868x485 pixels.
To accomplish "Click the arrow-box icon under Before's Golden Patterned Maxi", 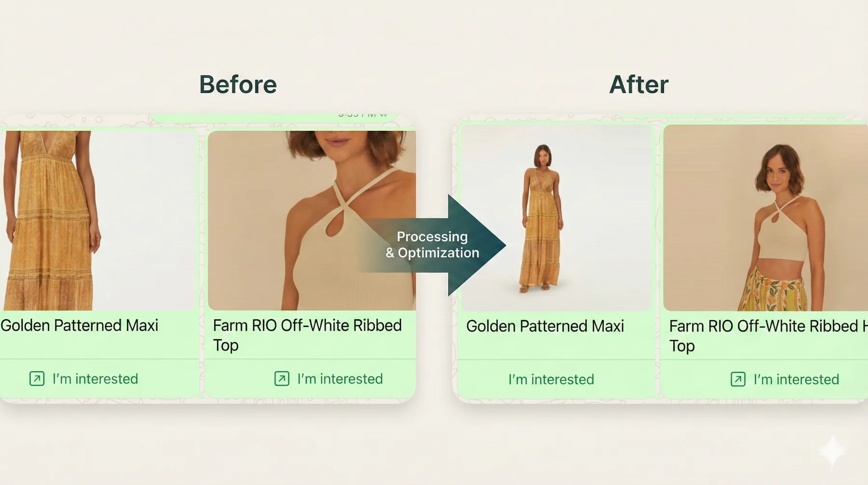I will (x=37, y=379).
